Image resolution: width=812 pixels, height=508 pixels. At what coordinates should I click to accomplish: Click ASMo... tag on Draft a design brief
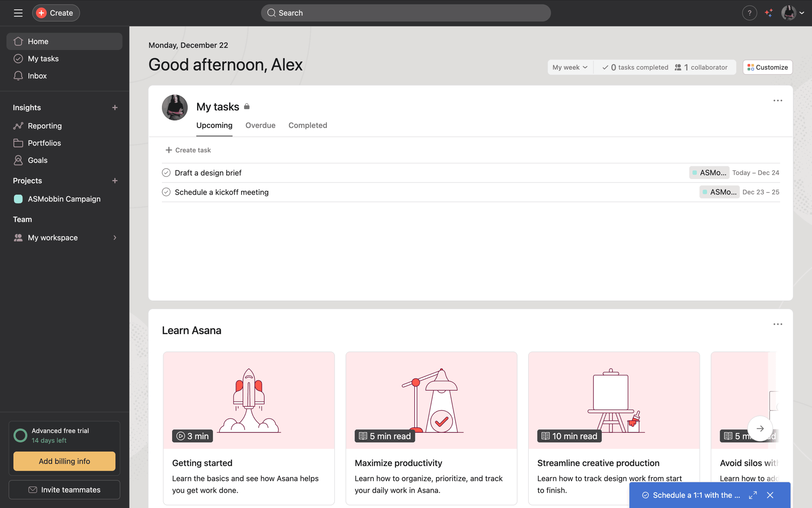pyautogui.click(x=709, y=173)
